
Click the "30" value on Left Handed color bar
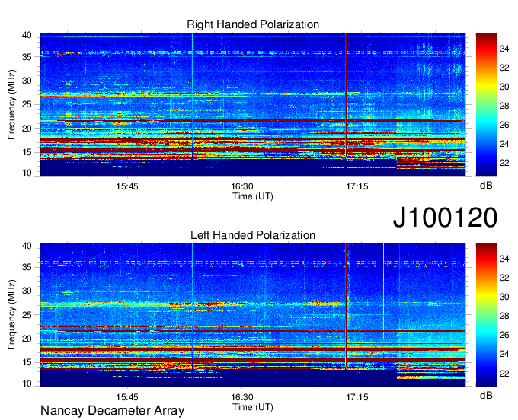pos(504,297)
